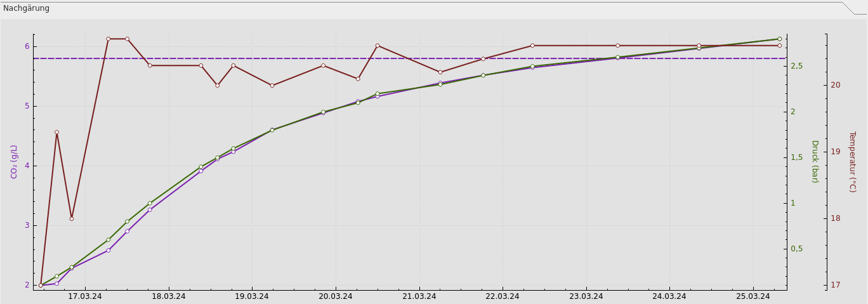Click the dashed purple CO₂ target line

point(444,58)
